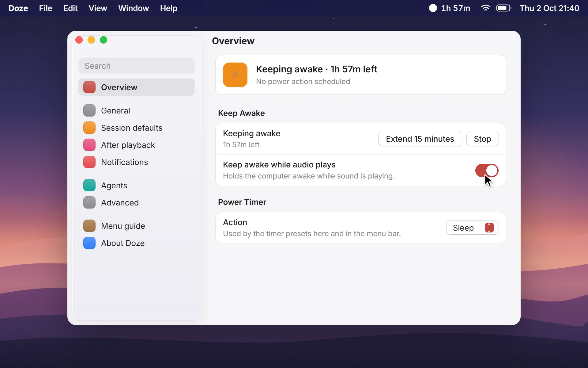Click the gray Advanced sidebar icon

point(89,202)
